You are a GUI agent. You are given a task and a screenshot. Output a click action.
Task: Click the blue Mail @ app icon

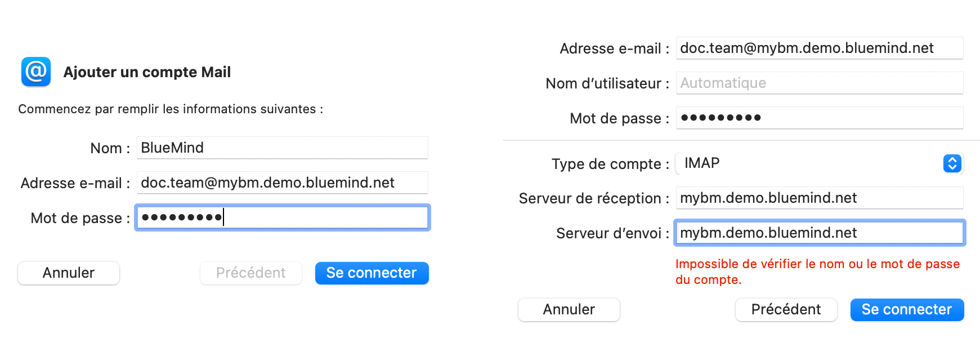pyautogui.click(x=36, y=72)
